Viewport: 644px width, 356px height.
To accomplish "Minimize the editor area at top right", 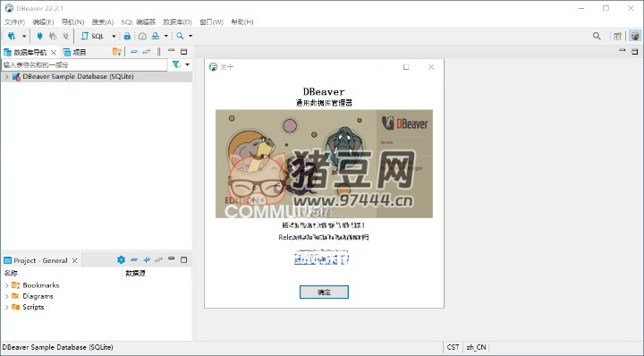I will coord(623,50).
